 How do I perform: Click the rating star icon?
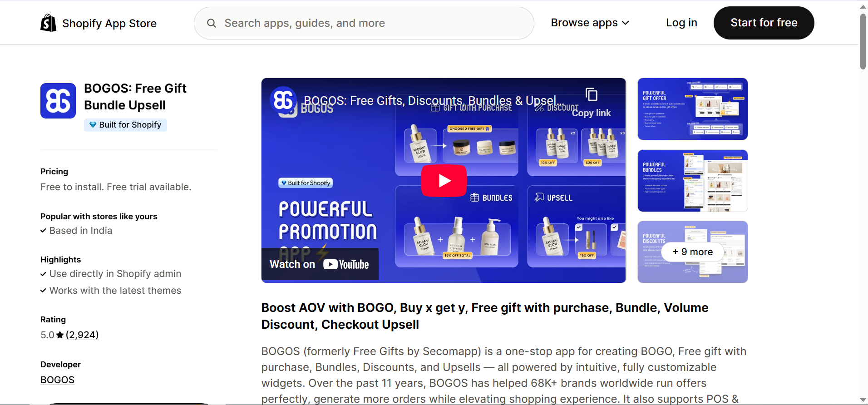tap(60, 335)
